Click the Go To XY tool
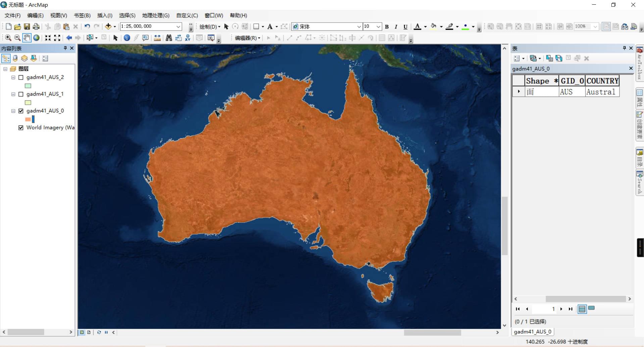This screenshot has height=347, width=644. tap(188, 38)
